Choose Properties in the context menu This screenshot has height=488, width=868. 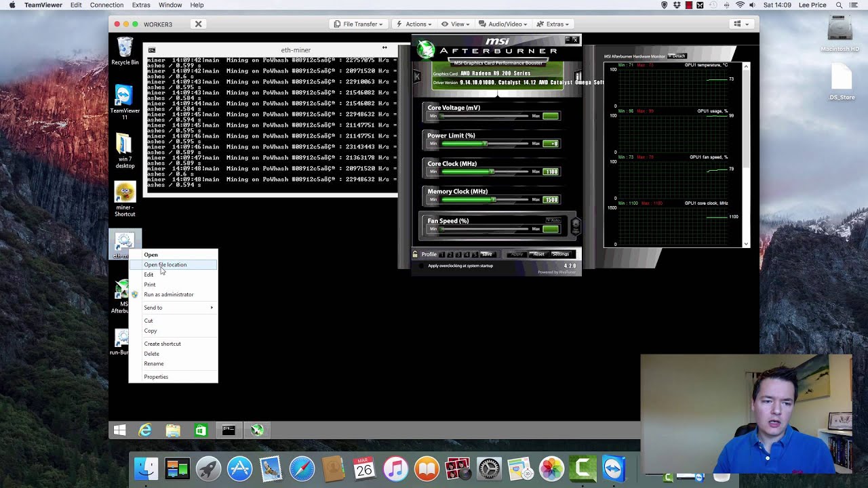pos(174,377)
